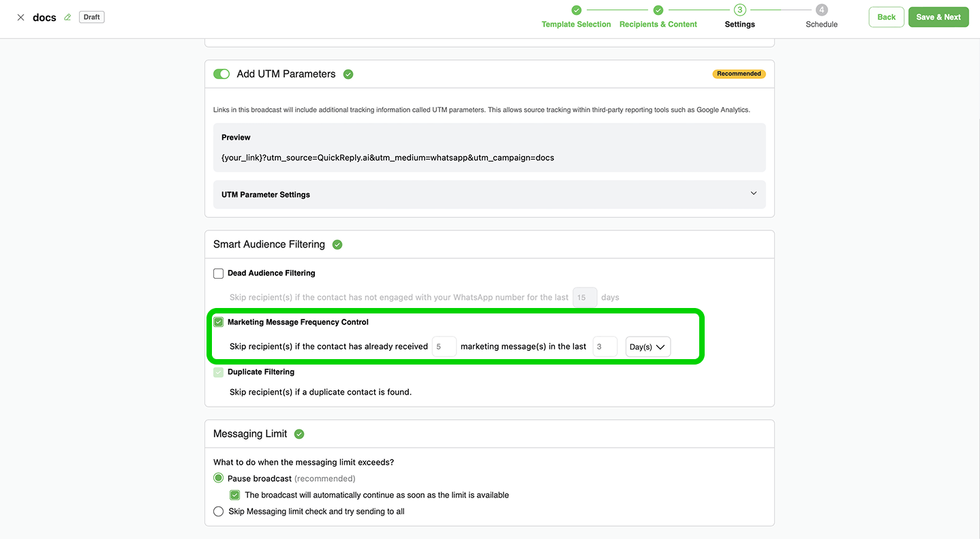The image size is (980, 539).
Task: Click green check icon beside Messaging Limit
Action: [x=299, y=434]
